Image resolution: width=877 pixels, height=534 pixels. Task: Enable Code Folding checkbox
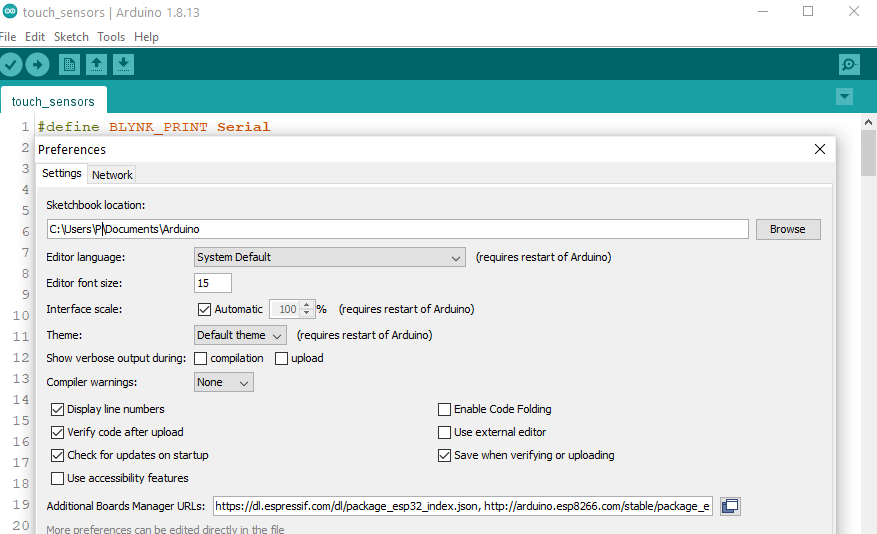[x=444, y=409]
